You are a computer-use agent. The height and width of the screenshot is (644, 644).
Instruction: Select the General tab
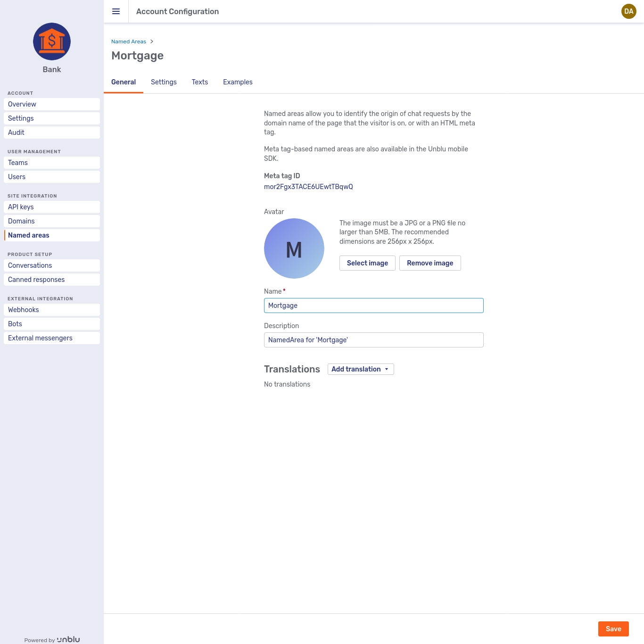[124, 82]
